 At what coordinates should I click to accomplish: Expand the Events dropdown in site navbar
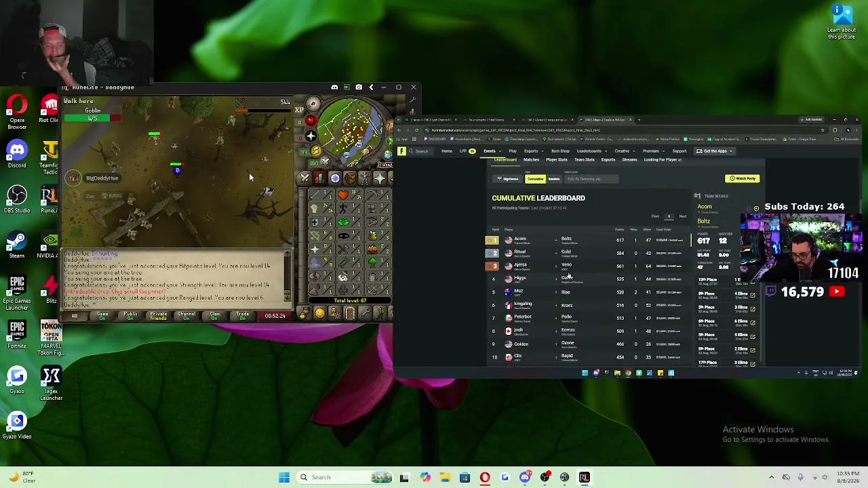click(x=491, y=151)
